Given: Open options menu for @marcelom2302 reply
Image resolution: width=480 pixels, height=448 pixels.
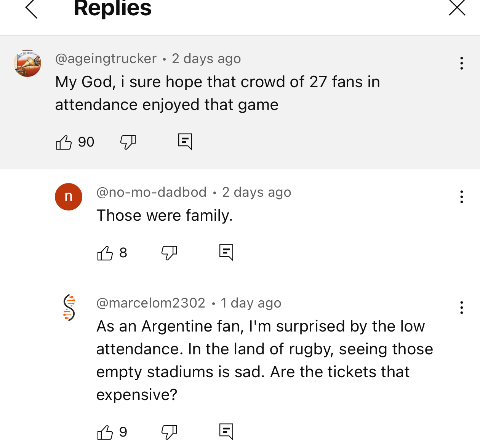Looking at the screenshot, I should [461, 308].
